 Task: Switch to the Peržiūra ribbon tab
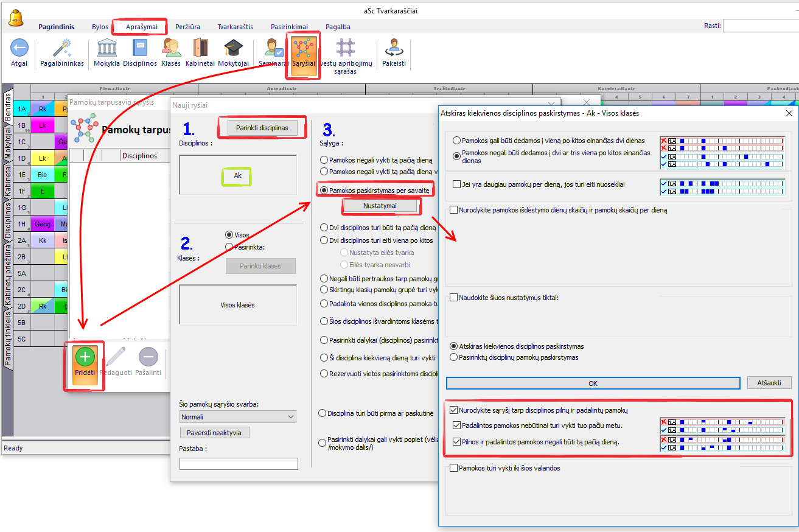[188, 27]
